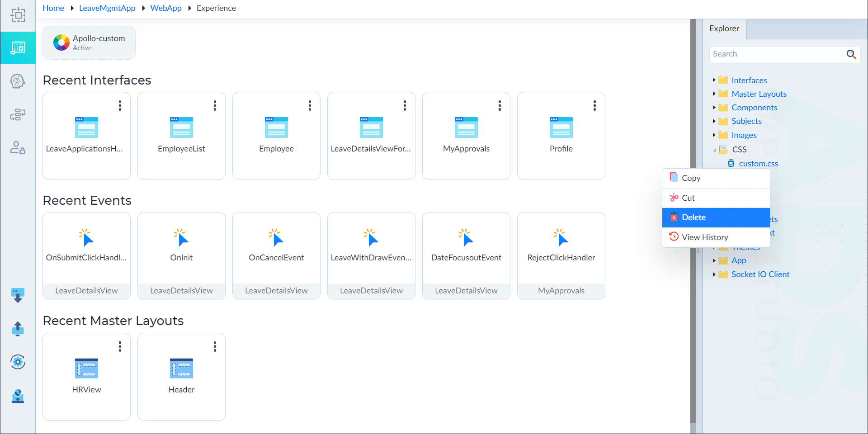The height and width of the screenshot is (434, 868).
Task: Expand the Images folder arrow
Action: tap(714, 135)
